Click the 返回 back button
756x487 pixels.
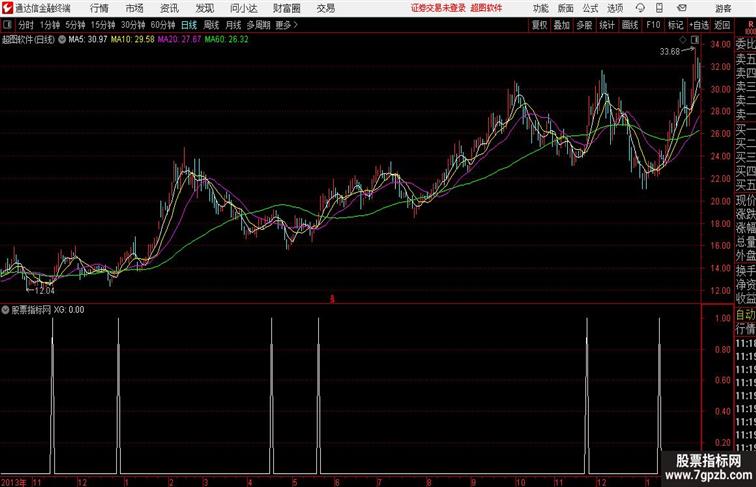722,25
